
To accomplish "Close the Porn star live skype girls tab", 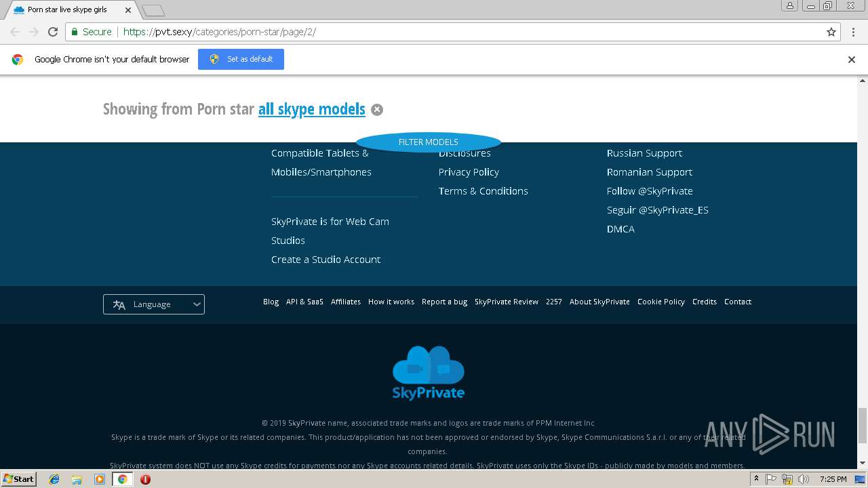I will (128, 10).
